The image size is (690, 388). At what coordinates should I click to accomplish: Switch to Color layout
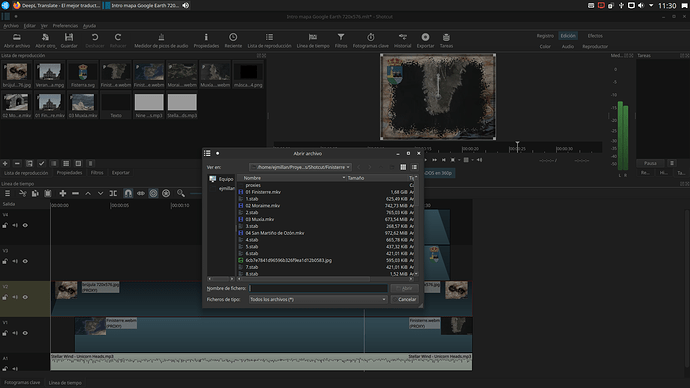tap(545, 46)
